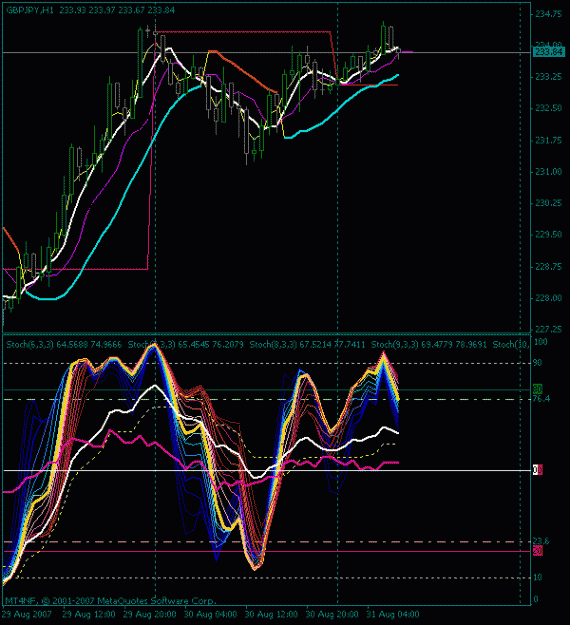
Task: Click the 233.25 price axis label
Action: point(548,77)
